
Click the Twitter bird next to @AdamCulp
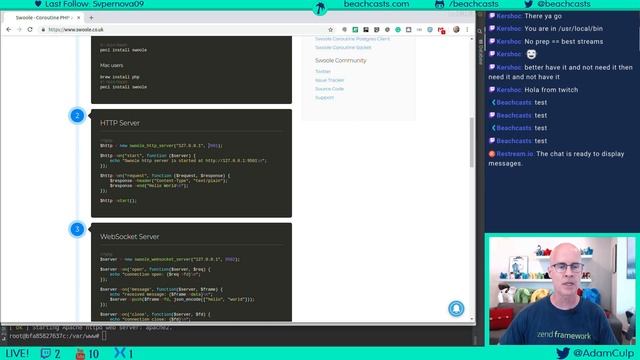pos(562,353)
